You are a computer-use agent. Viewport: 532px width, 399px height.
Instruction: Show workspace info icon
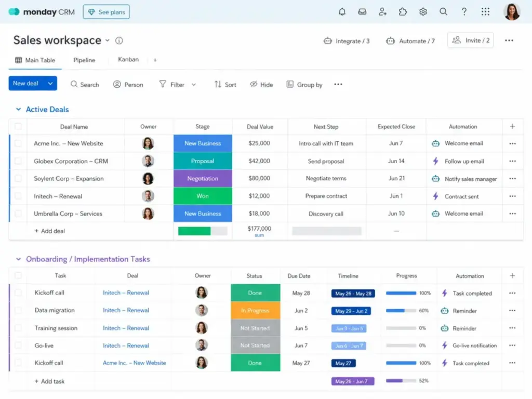tap(119, 41)
